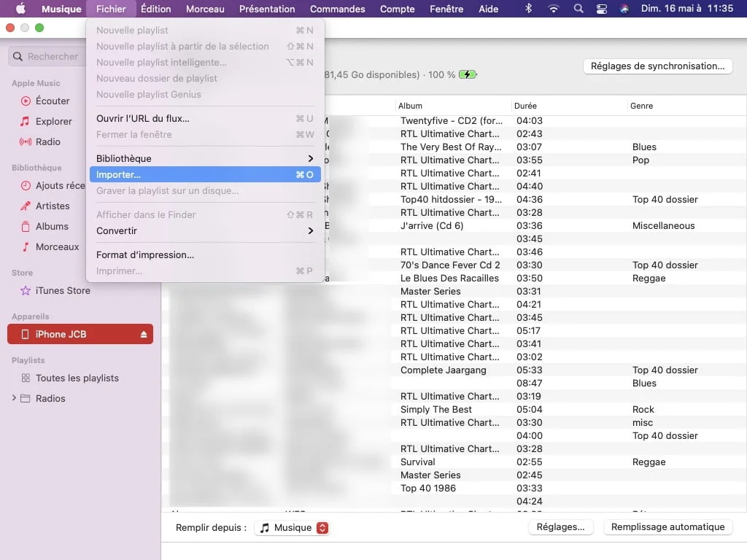Open the Compte menu
The image size is (747, 560).
pyautogui.click(x=398, y=9)
